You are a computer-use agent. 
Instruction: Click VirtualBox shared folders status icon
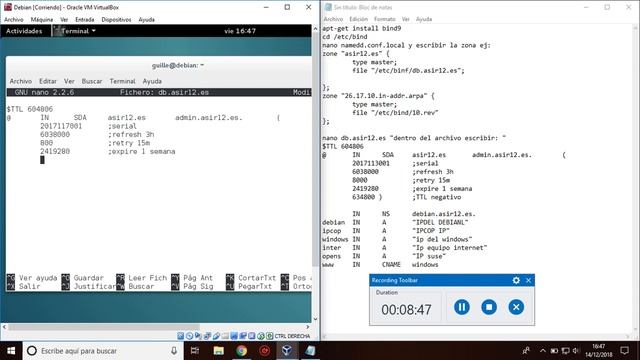click(225, 336)
